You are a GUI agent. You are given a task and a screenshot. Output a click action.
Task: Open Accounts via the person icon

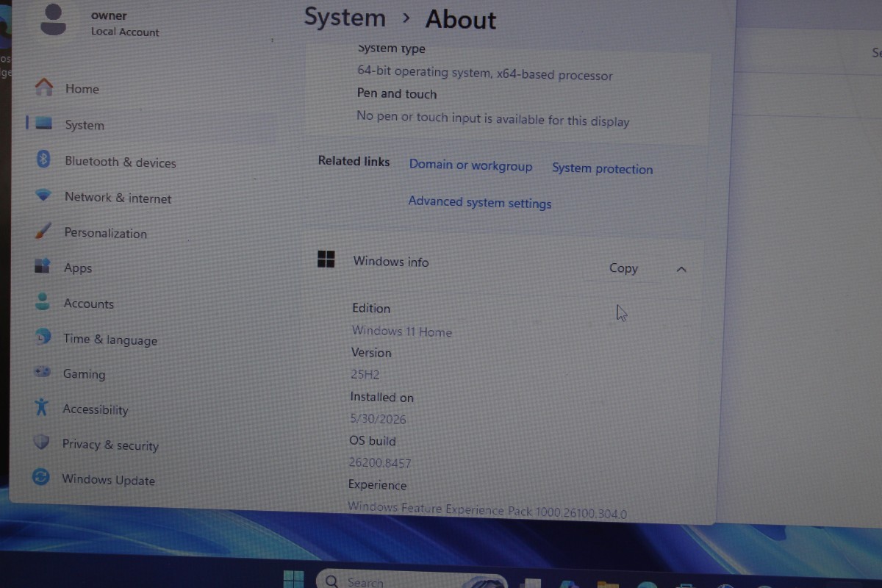tap(43, 301)
